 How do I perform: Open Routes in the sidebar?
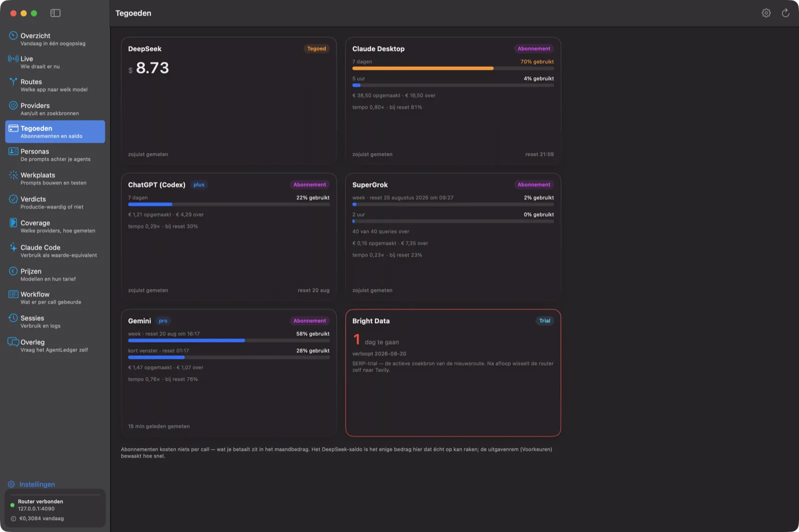click(x=55, y=85)
